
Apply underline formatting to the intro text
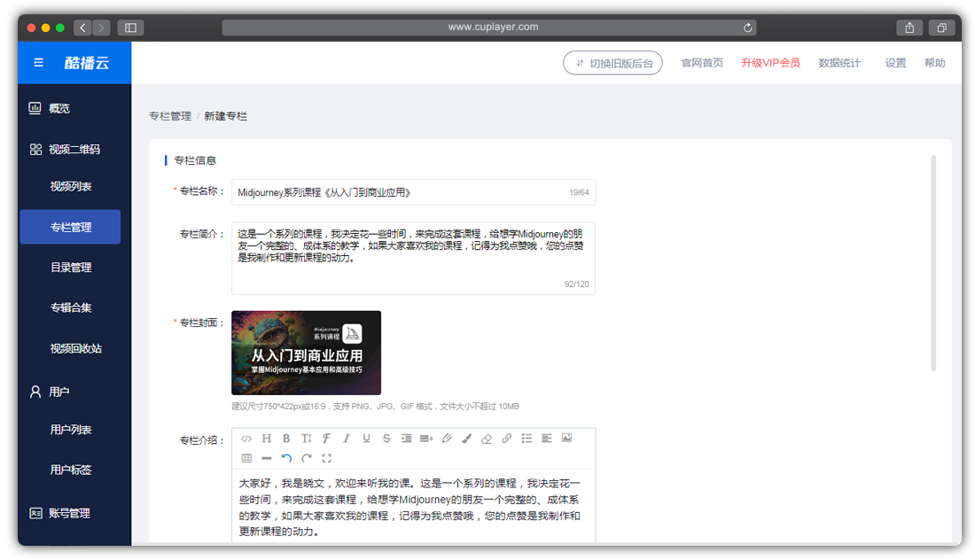[x=365, y=438]
